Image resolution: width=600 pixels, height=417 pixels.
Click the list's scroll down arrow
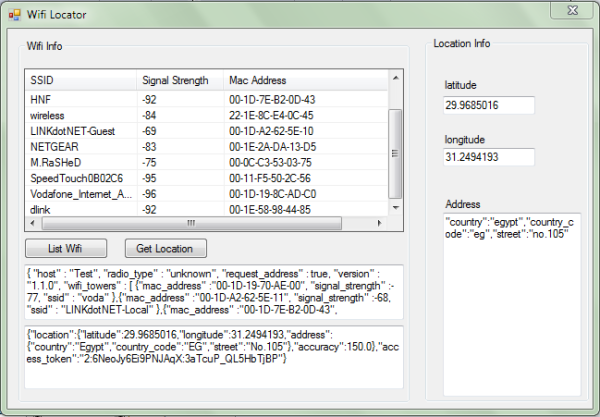396,208
